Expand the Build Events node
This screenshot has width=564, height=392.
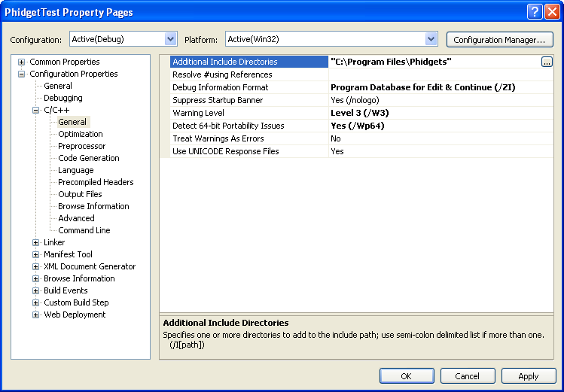[x=35, y=290]
